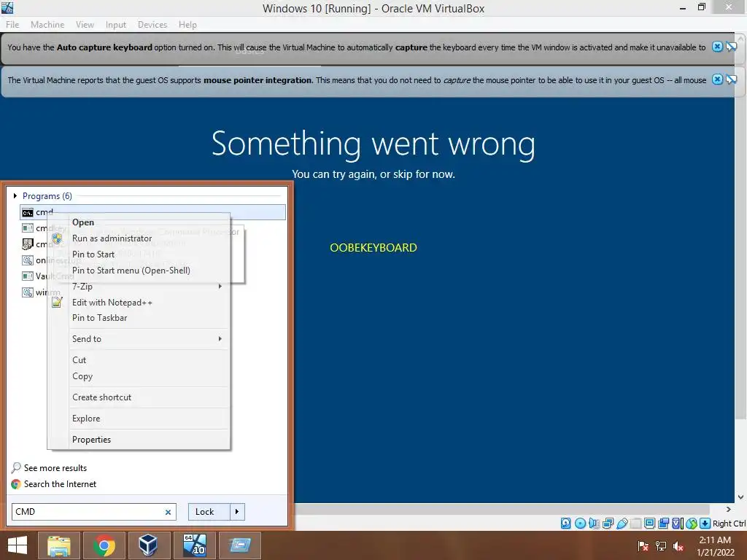The height and width of the screenshot is (560, 747).
Task: Open the Machine menu
Action: coord(47,25)
